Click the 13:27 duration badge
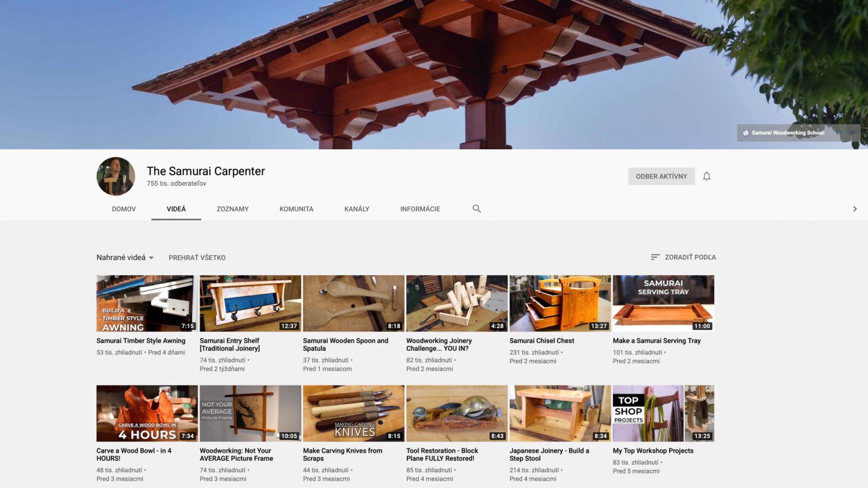Image resolution: width=868 pixels, height=488 pixels. (598, 326)
